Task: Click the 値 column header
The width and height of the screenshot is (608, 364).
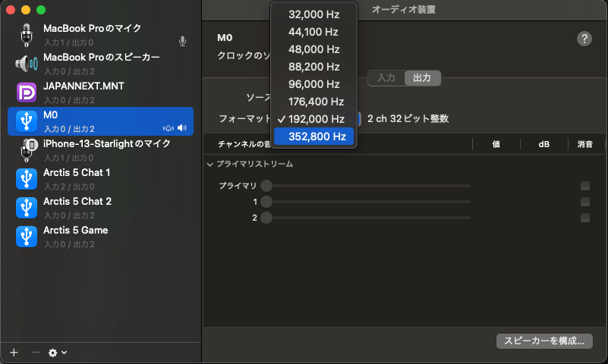Action: pyautogui.click(x=496, y=144)
